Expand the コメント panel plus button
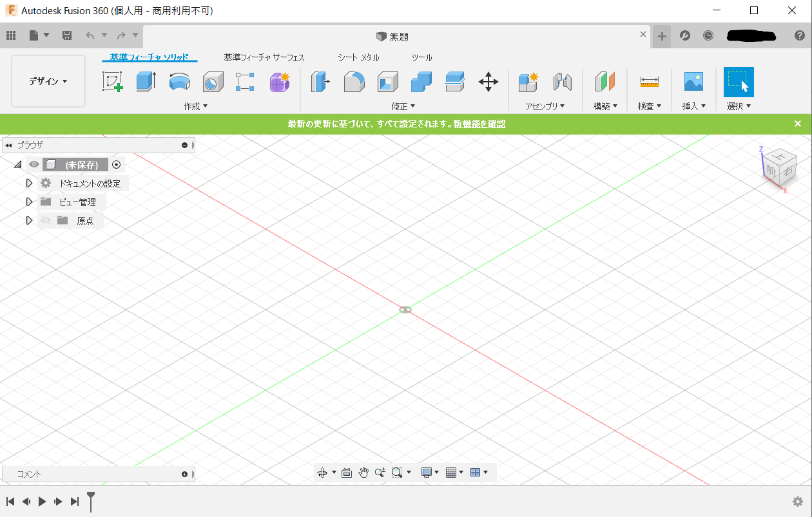This screenshot has height=517, width=812. [185, 475]
